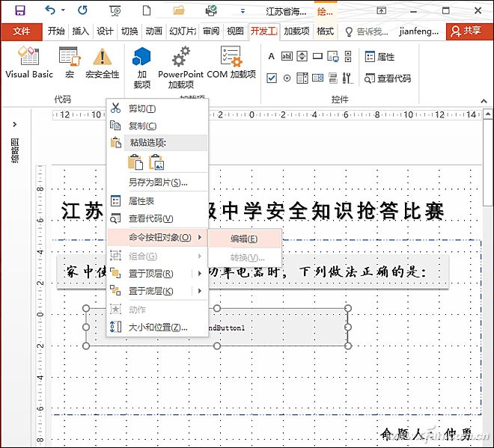Click 查看代码 in the ribbon
This screenshot has width=494, height=448.
click(387, 78)
